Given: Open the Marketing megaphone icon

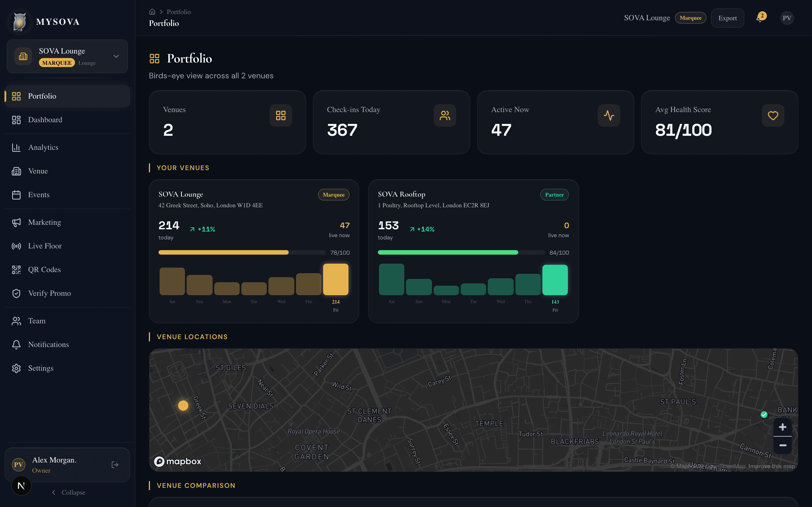Looking at the screenshot, I should coord(16,222).
